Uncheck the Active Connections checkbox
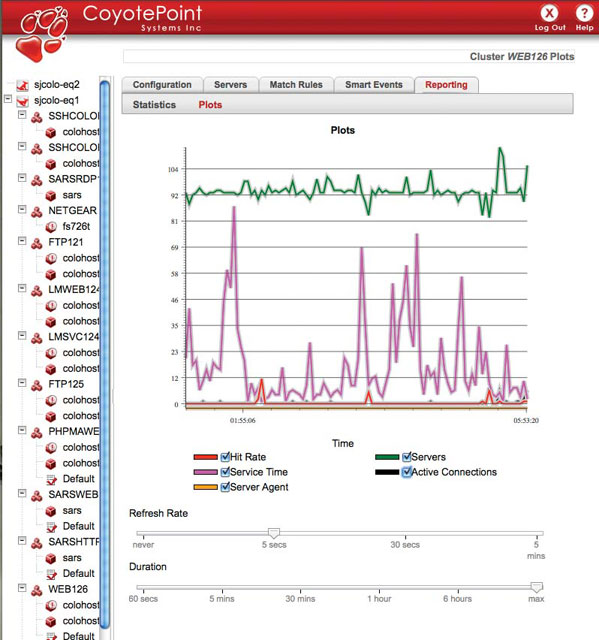Image resolution: width=599 pixels, height=640 pixels. pos(406,472)
